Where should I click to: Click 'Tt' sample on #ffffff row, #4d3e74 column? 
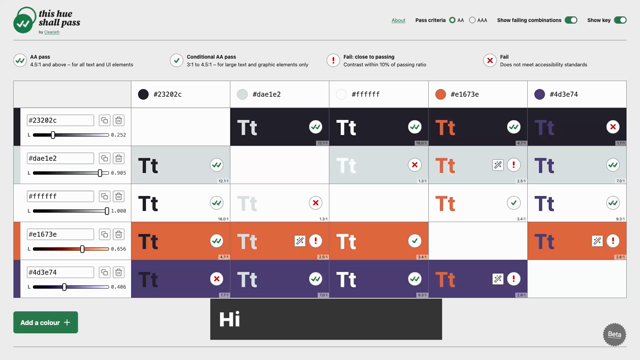click(x=544, y=204)
